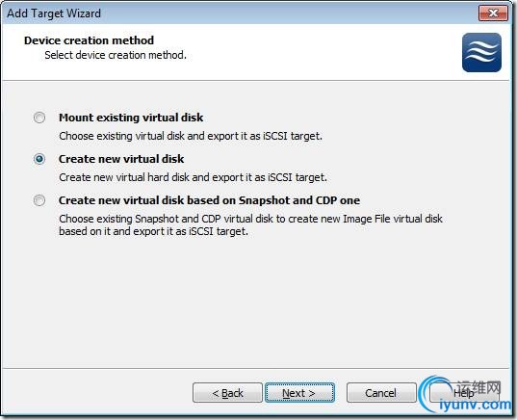Select Mount existing virtual disk radio button

coord(39,118)
